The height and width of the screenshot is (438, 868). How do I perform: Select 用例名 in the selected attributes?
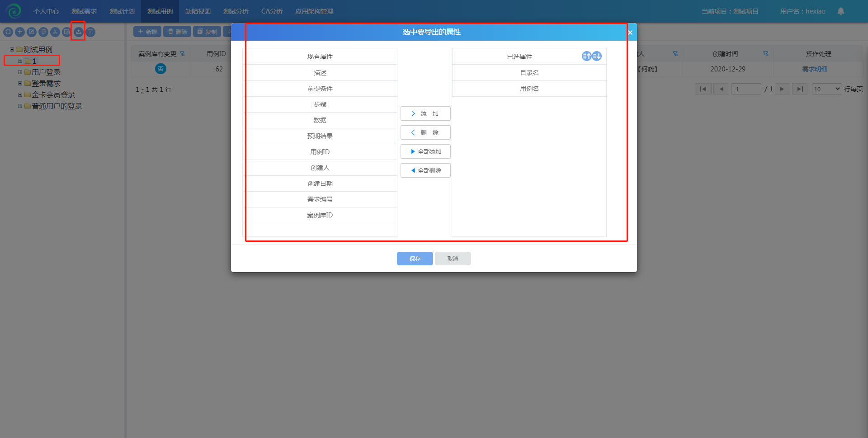(x=529, y=89)
